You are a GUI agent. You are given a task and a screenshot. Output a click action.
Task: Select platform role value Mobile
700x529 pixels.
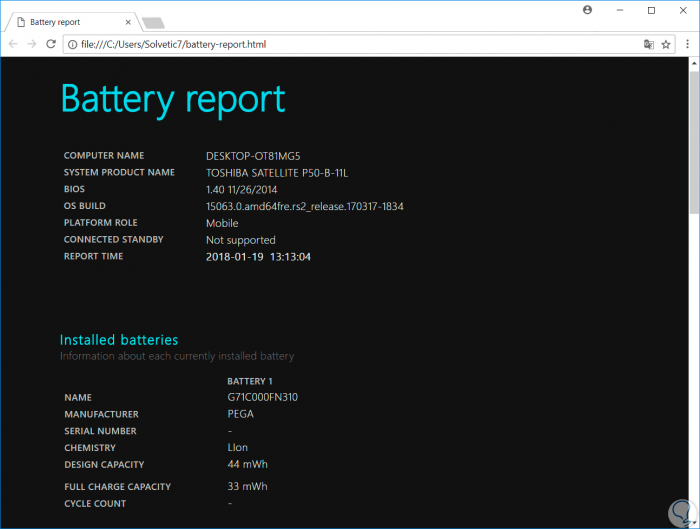click(222, 223)
